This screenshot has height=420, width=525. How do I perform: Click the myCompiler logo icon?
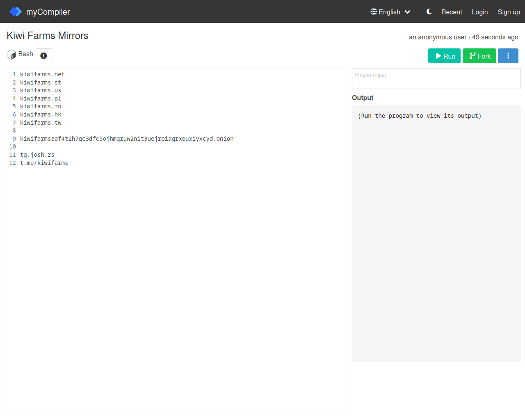tap(16, 11)
